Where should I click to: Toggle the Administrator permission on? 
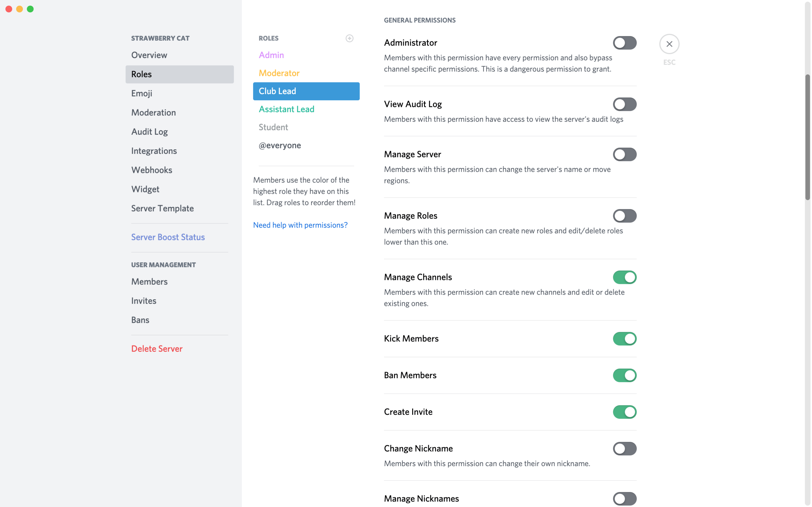pos(624,43)
